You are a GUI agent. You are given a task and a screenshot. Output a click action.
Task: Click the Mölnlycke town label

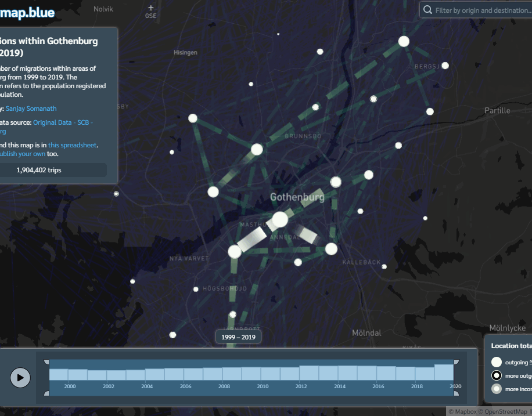click(508, 328)
